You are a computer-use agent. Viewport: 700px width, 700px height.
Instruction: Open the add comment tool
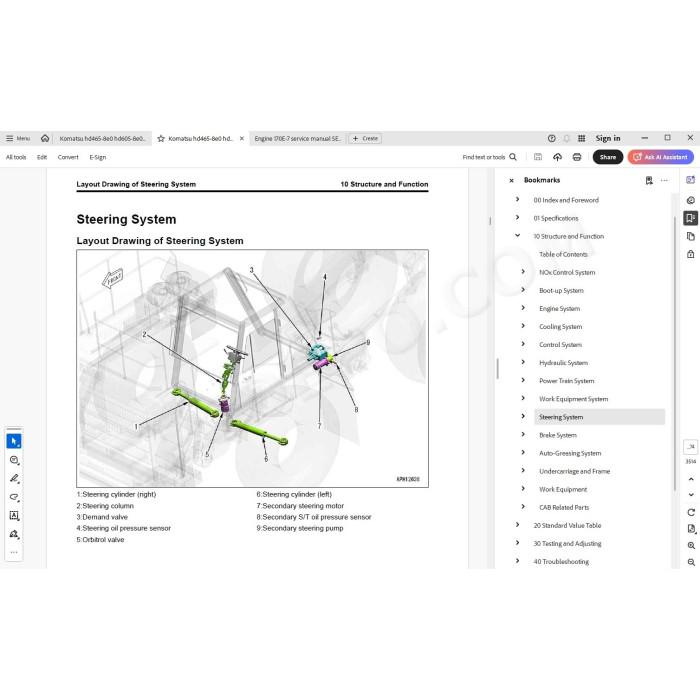click(x=14, y=460)
